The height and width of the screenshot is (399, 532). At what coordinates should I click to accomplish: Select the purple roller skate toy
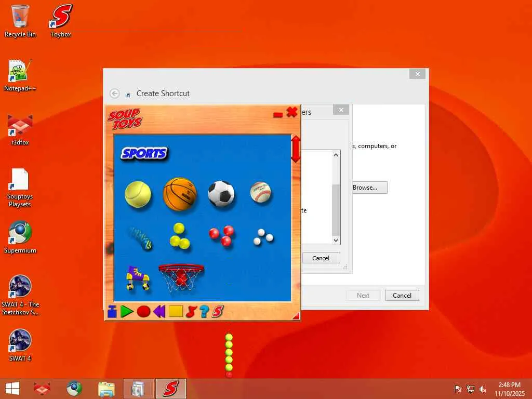pos(138,278)
